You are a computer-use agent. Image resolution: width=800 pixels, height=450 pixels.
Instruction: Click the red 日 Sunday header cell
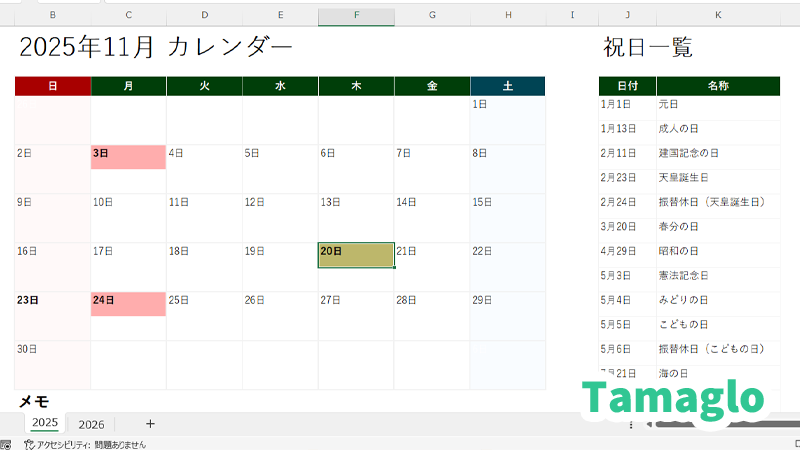pos(52,86)
